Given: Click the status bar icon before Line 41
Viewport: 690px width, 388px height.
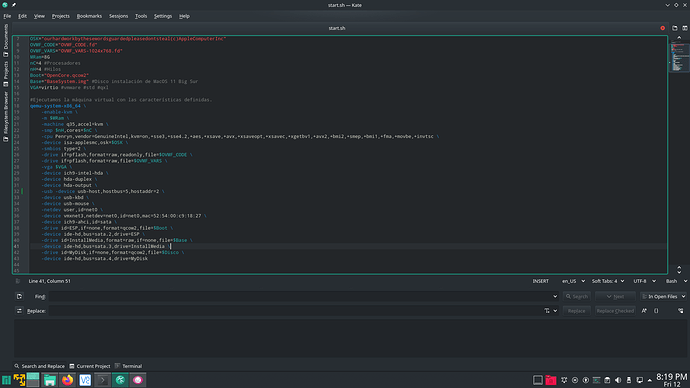Looking at the screenshot, I should (18, 281).
